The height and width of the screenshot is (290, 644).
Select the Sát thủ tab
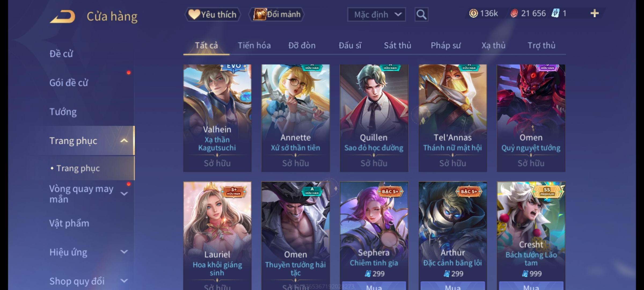[x=397, y=45]
